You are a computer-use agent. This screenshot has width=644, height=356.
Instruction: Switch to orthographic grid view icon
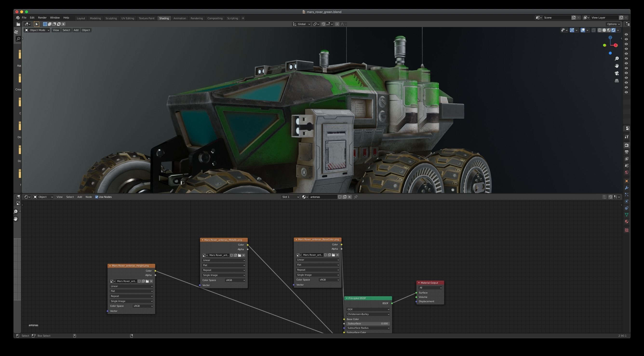[617, 81]
